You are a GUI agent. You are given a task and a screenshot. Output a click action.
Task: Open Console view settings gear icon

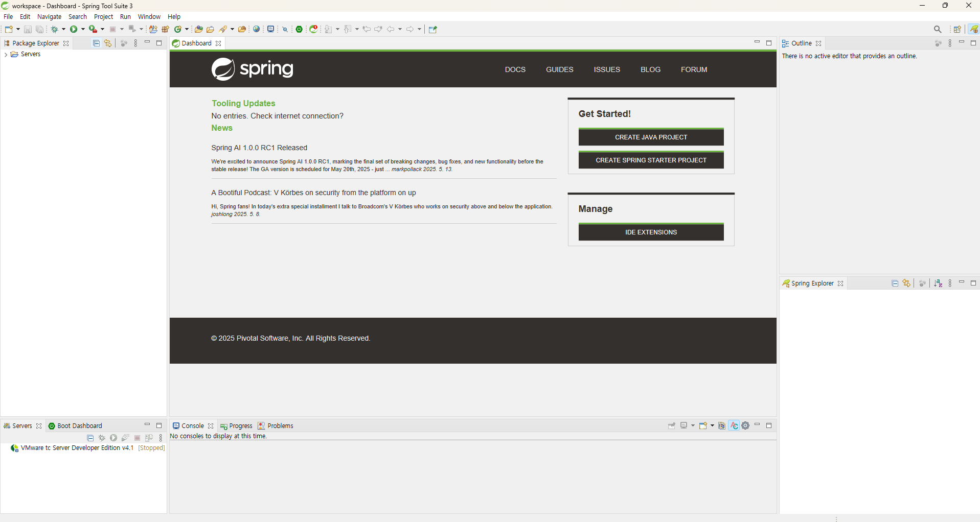point(745,425)
